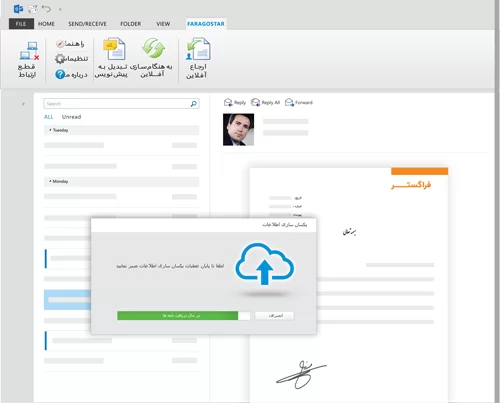Click the sender profile photo
500x403 pixels.
tap(238, 129)
